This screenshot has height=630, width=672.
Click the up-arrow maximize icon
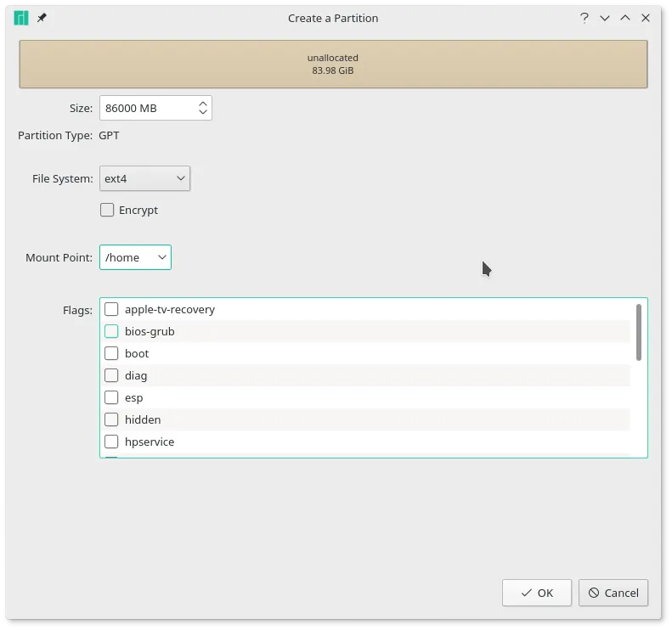(625, 18)
